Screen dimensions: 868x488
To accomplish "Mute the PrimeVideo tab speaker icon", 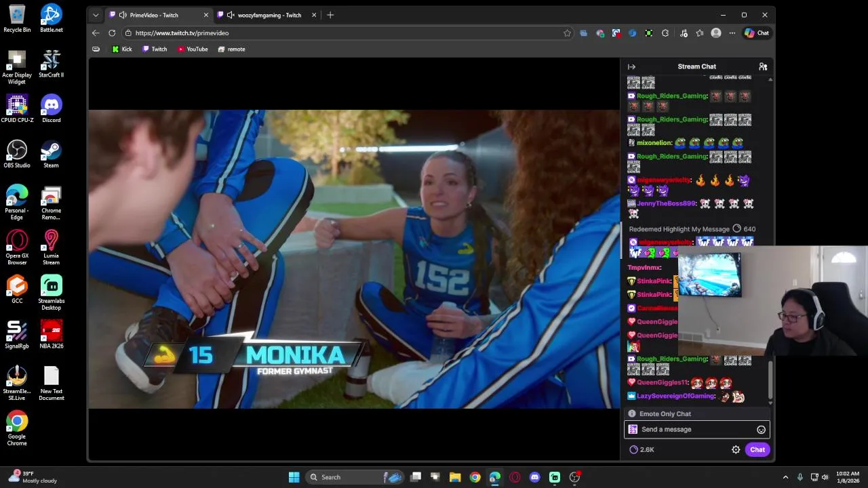I will (x=123, y=15).
